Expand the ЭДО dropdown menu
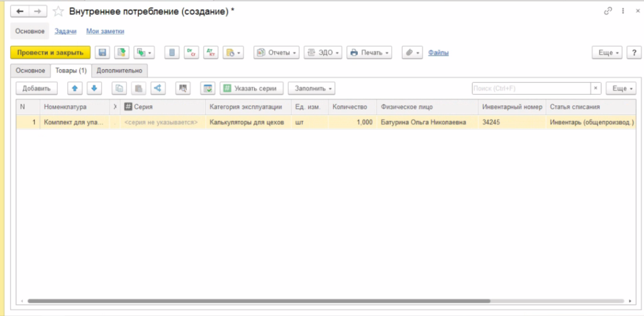 [323, 53]
